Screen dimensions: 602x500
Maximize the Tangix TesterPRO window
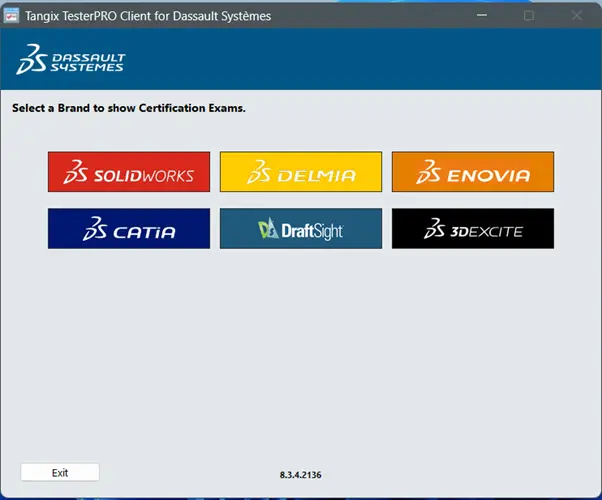tap(529, 15)
